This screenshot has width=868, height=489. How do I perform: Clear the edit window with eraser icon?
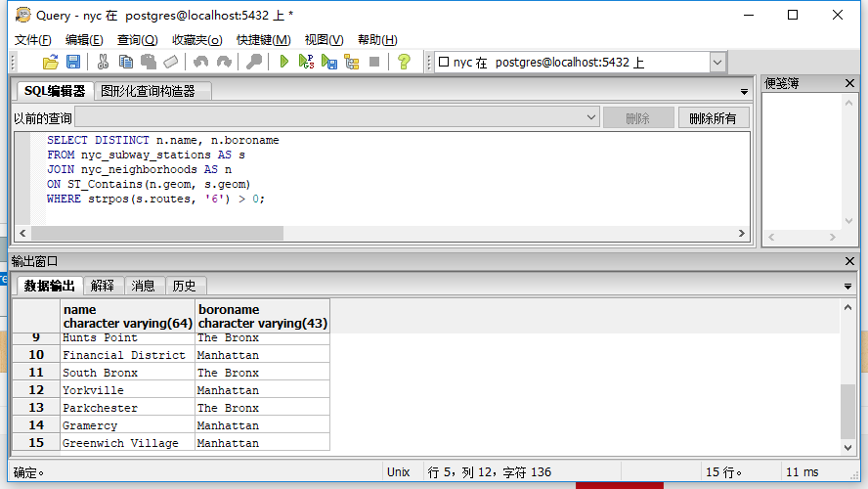coord(171,62)
